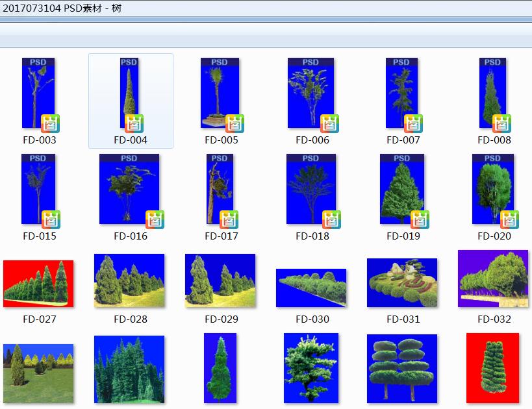
Task: Click the file name "FD-016"
Action: (131, 236)
